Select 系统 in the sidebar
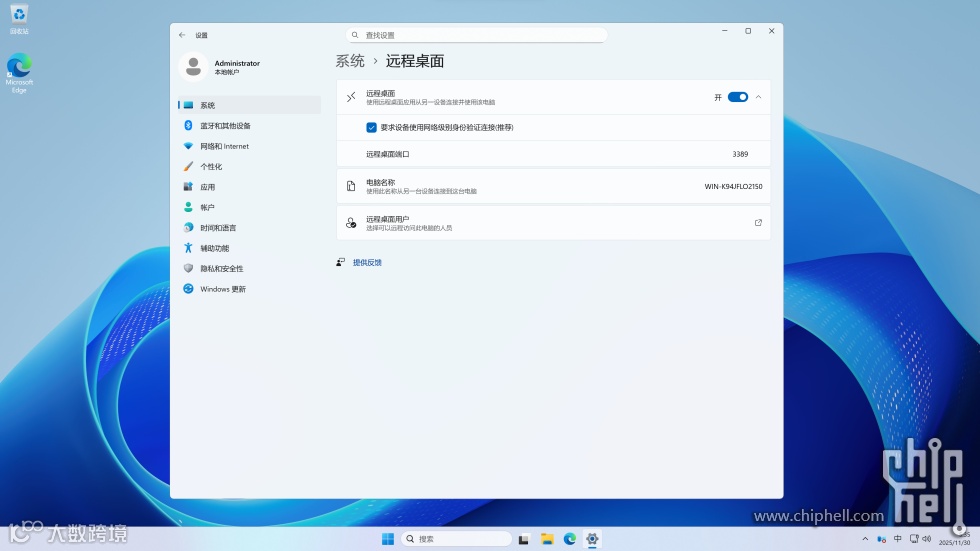 point(249,105)
